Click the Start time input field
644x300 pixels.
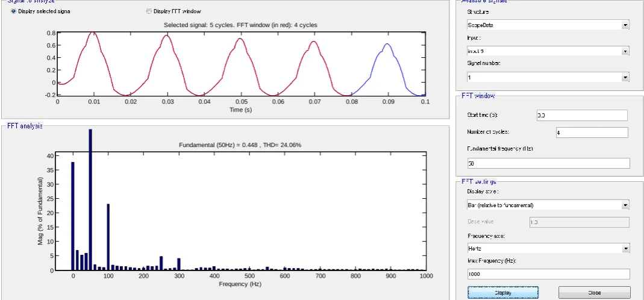[x=582, y=116]
